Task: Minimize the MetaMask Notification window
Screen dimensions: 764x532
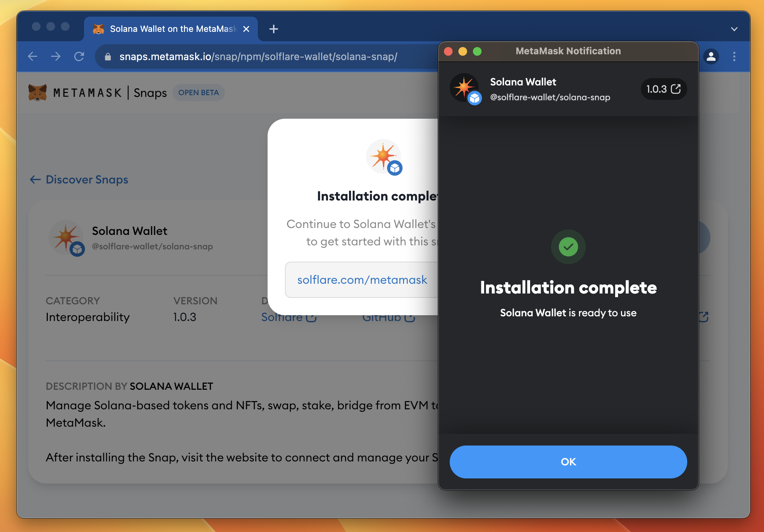Action: 463,51
